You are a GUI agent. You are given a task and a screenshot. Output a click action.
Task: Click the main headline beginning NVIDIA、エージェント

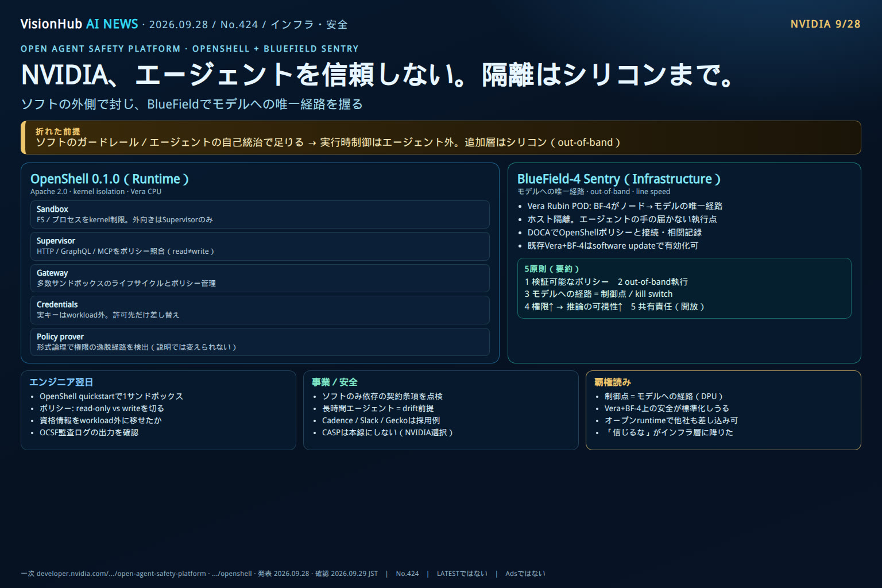(x=377, y=75)
